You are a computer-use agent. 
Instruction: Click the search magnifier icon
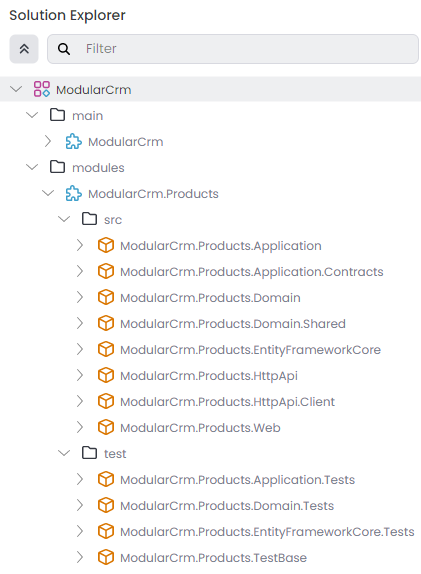[64, 49]
